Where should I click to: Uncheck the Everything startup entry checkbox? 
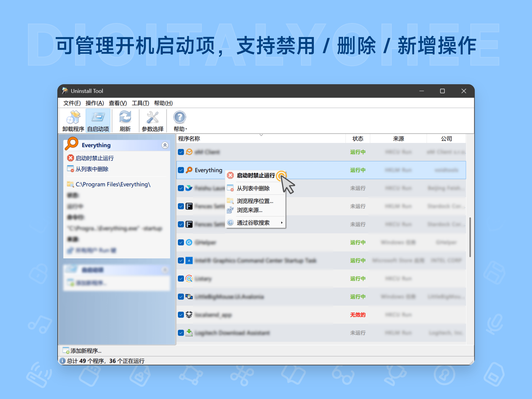pos(181,170)
